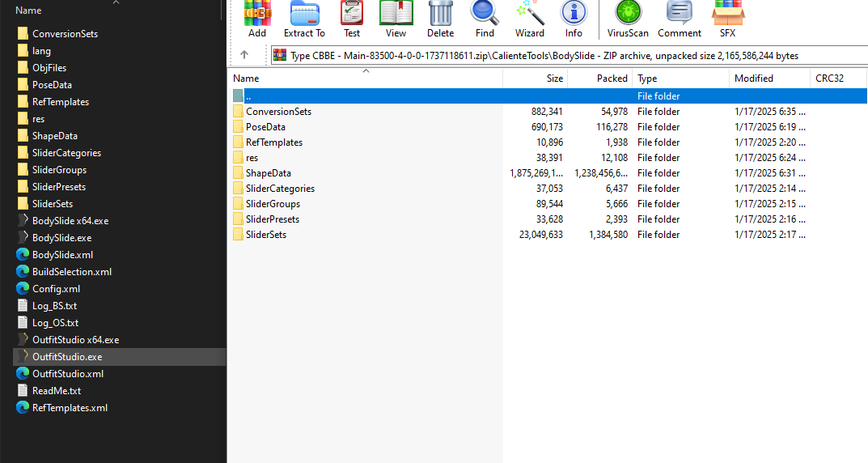Click the Test archive toolbar icon
Viewport: 868px width, 463px height.
(x=352, y=13)
